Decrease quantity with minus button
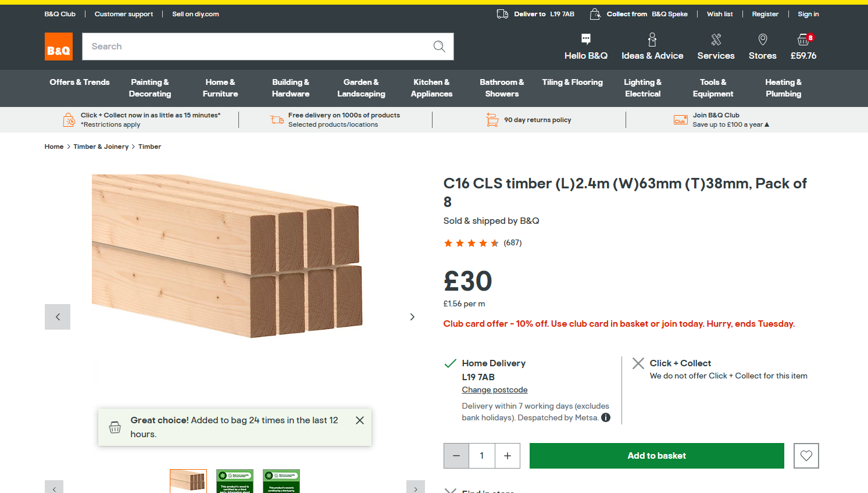Viewport: 868px width, 493px height. pyautogui.click(x=456, y=456)
